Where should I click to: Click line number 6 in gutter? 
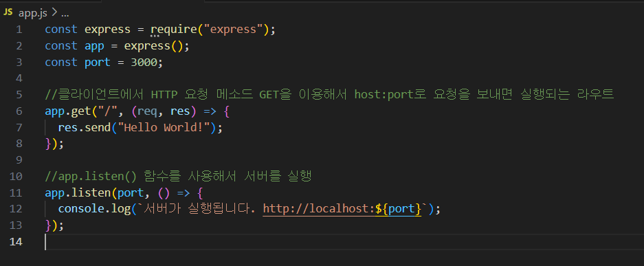19,111
